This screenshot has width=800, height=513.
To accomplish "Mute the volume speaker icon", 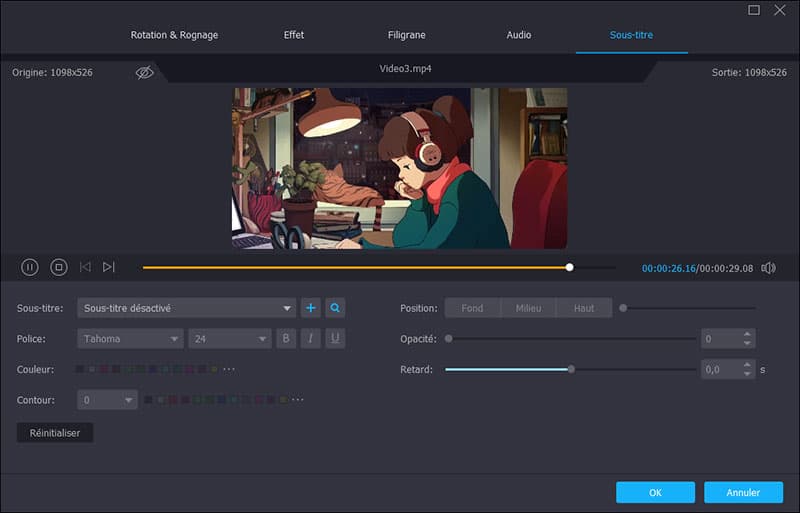I will tap(768, 268).
